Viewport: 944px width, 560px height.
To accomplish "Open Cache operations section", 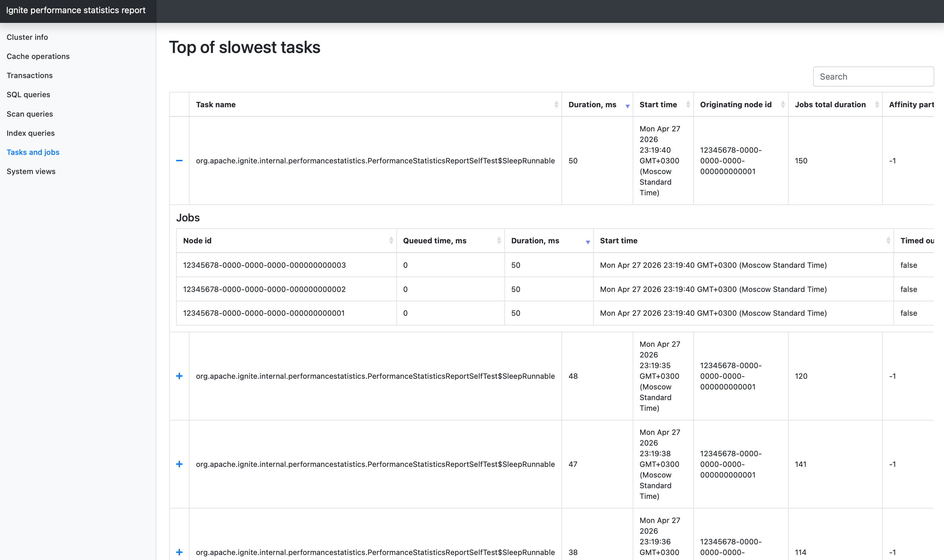I will 38,56.
